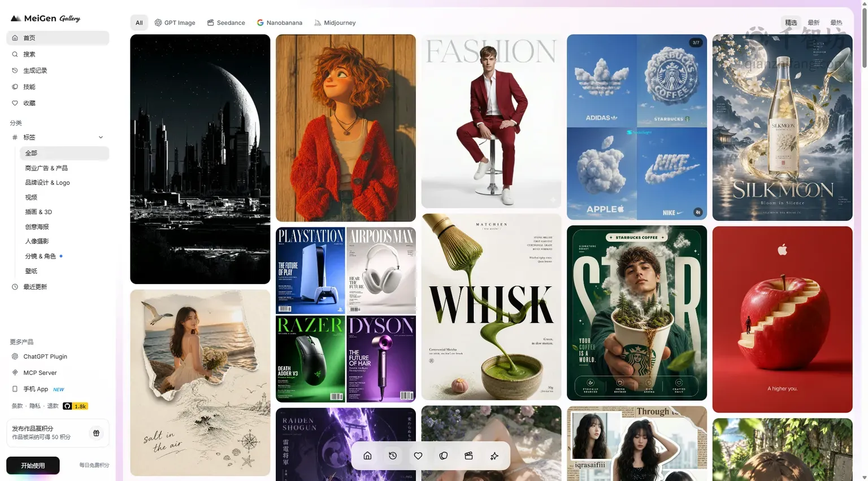
Task: Select the 分镜 & 角色 tag
Action: [64, 256]
